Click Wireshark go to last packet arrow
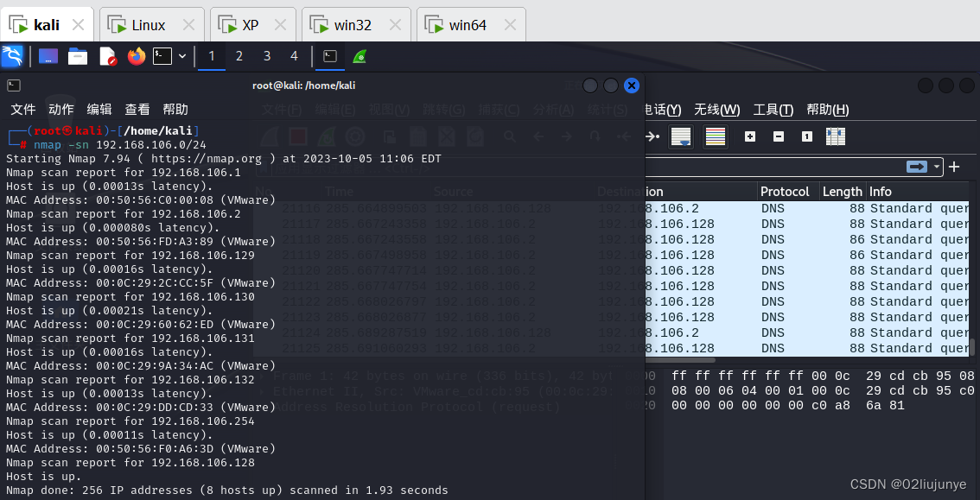 [x=652, y=136]
